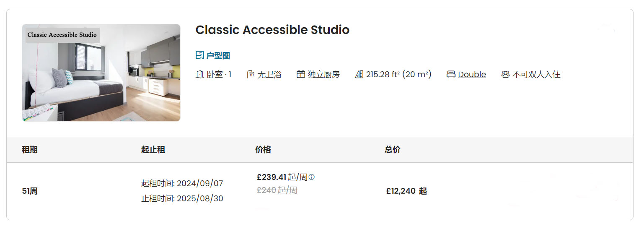Click the kitchen icon next to 独立厨房
The height and width of the screenshot is (229, 644).
(300, 75)
